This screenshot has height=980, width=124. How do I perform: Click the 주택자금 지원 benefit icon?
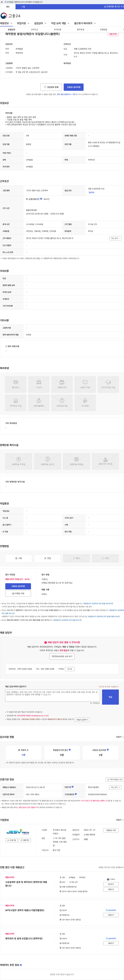click(16, 403)
